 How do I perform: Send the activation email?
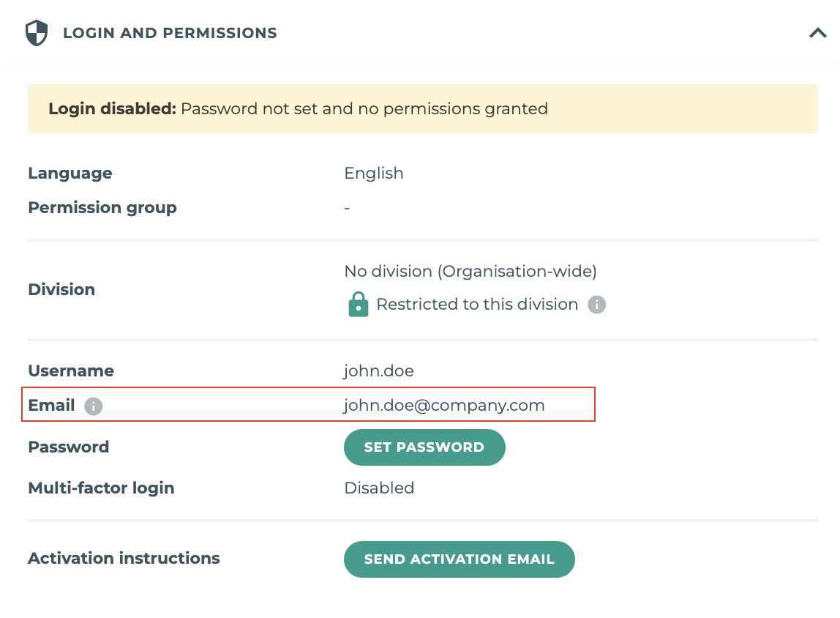pyautogui.click(x=459, y=559)
